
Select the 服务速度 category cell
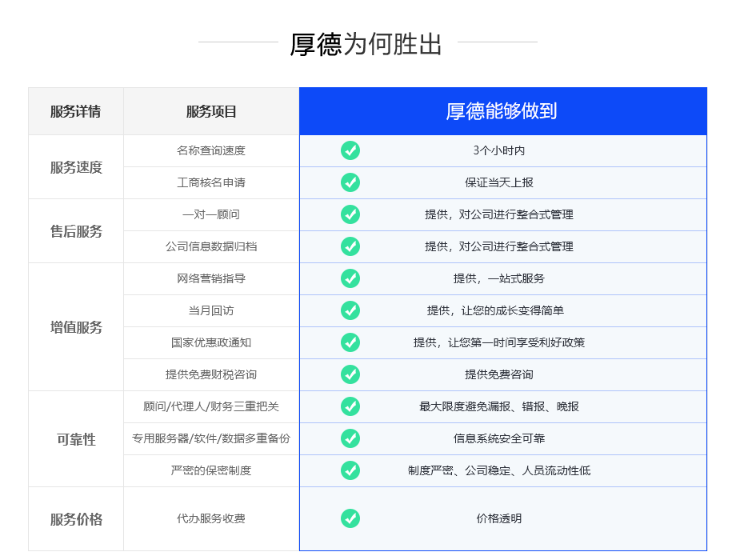tap(76, 167)
